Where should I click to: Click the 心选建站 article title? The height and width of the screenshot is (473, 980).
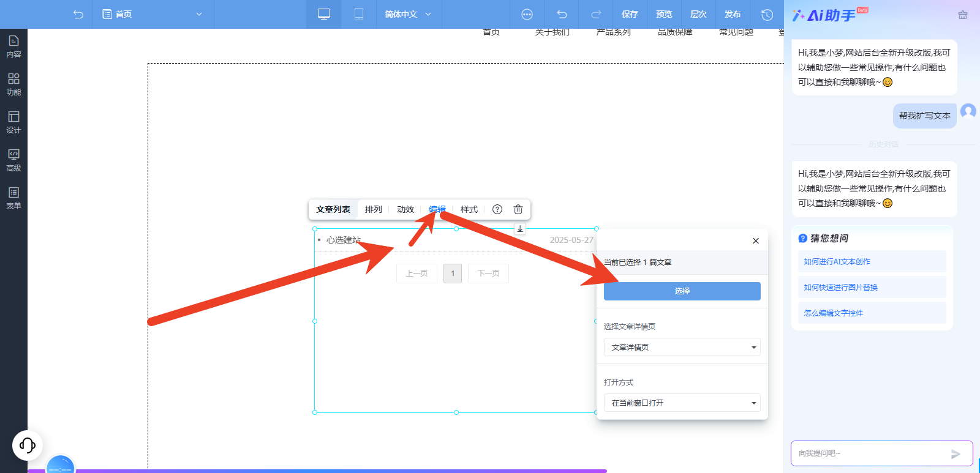[344, 240]
